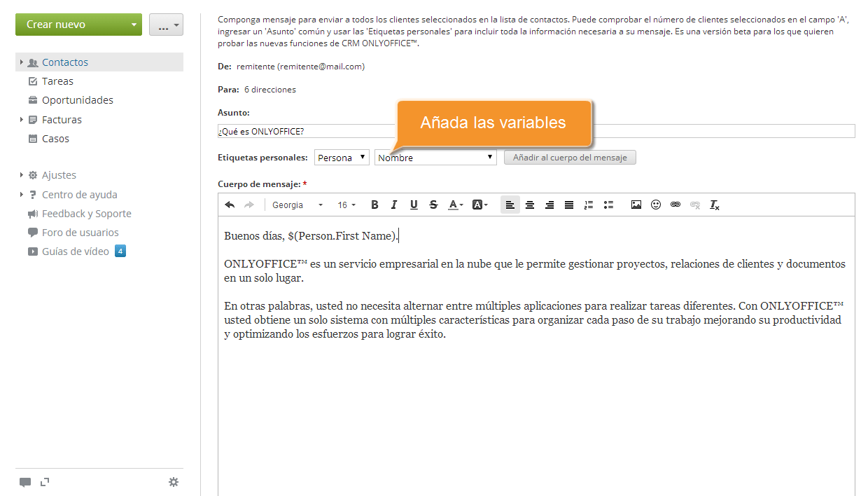Open the background color picker
This screenshot has height=496, width=868.
click(x=479, y=205)
